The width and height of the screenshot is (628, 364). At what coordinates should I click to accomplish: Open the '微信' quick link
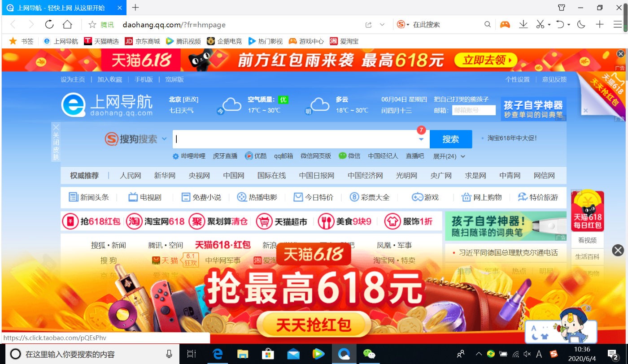tap(349, 156)
